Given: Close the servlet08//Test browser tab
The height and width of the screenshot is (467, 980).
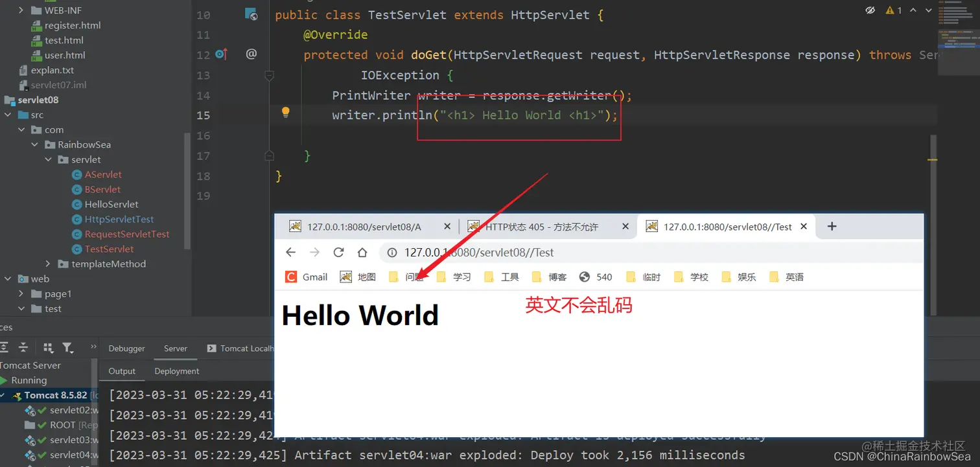Looking at the screenshot, I should point(804,227).
